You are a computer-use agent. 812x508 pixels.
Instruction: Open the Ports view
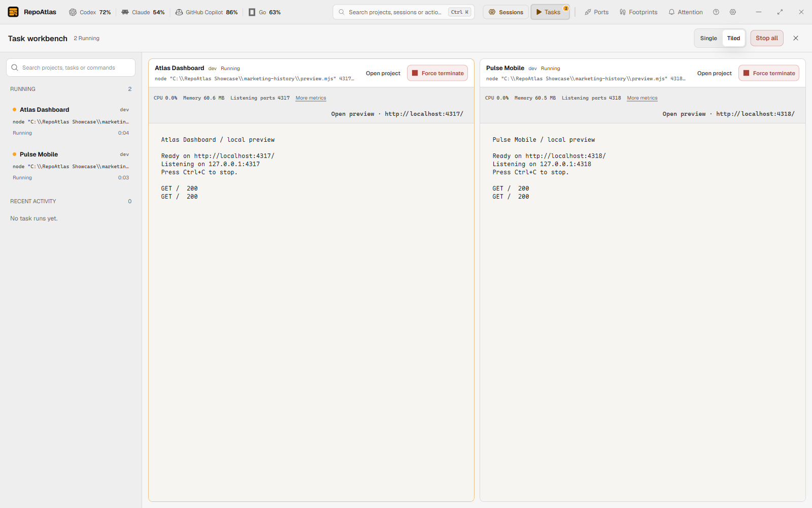596,12
